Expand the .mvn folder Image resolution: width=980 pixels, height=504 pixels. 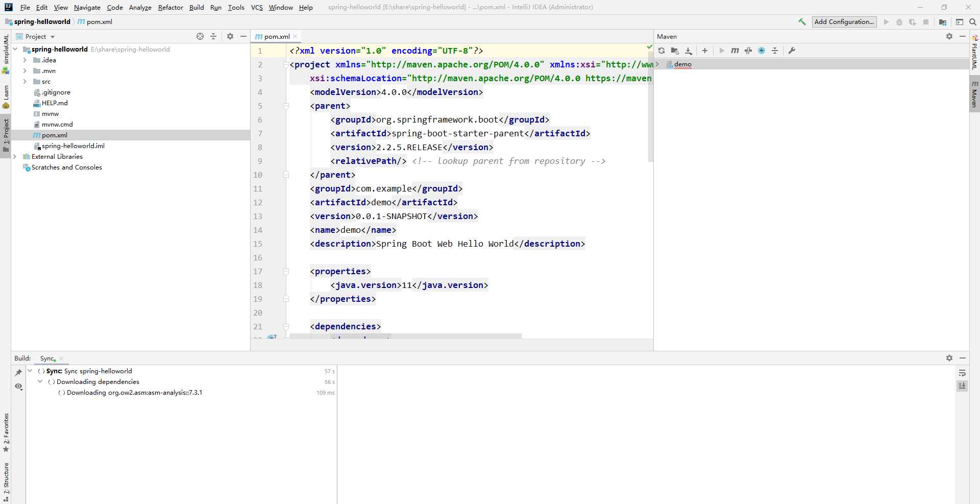click(24, 71)
